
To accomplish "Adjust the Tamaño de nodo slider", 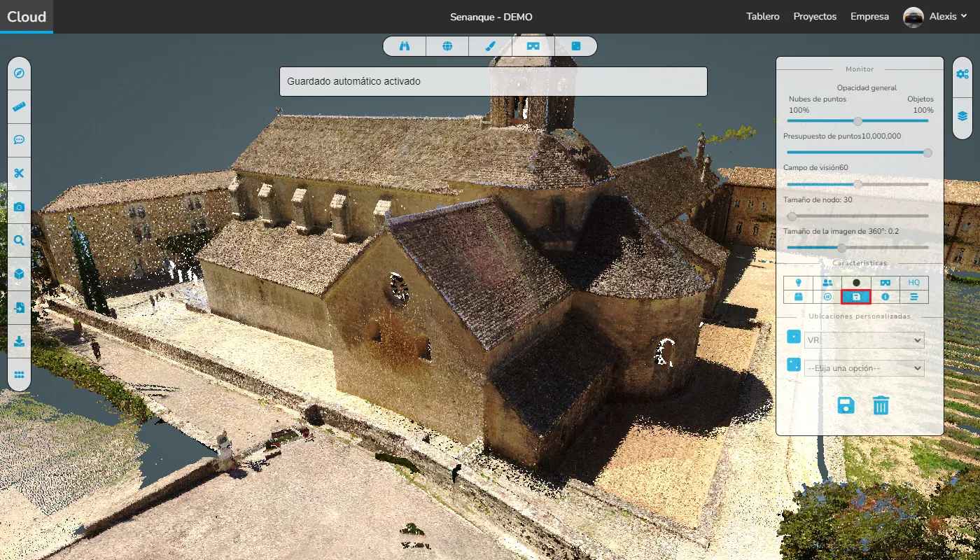I will pos(857,216).
